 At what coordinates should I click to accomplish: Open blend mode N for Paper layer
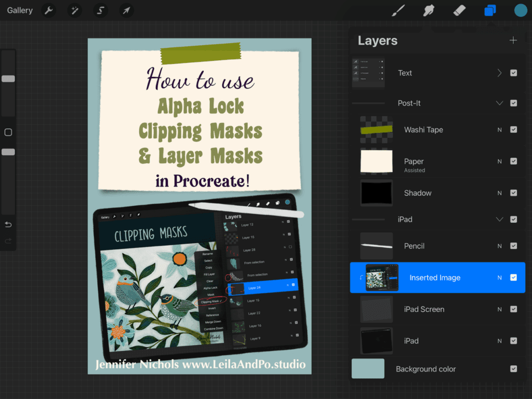pyautogui.click(x=499, y=162)
